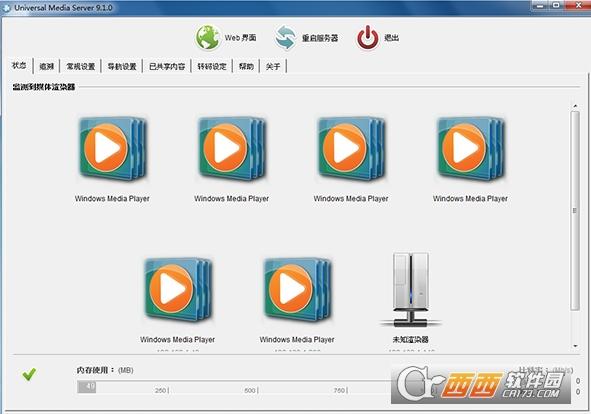Image resolution: width=591 pixels, height=414 pixels.
Task: Click the red 退出 power icon
Action: pos(368,38)
